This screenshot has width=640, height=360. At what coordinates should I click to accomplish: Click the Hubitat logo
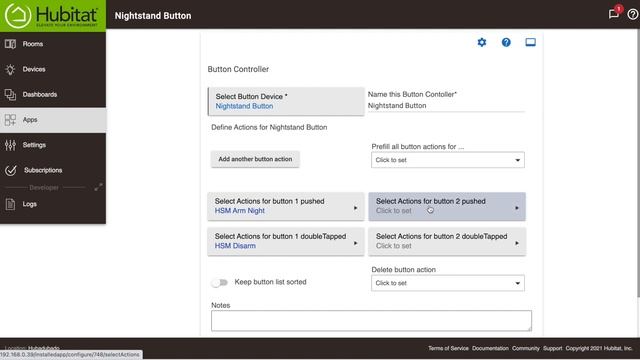pos(52,16)
